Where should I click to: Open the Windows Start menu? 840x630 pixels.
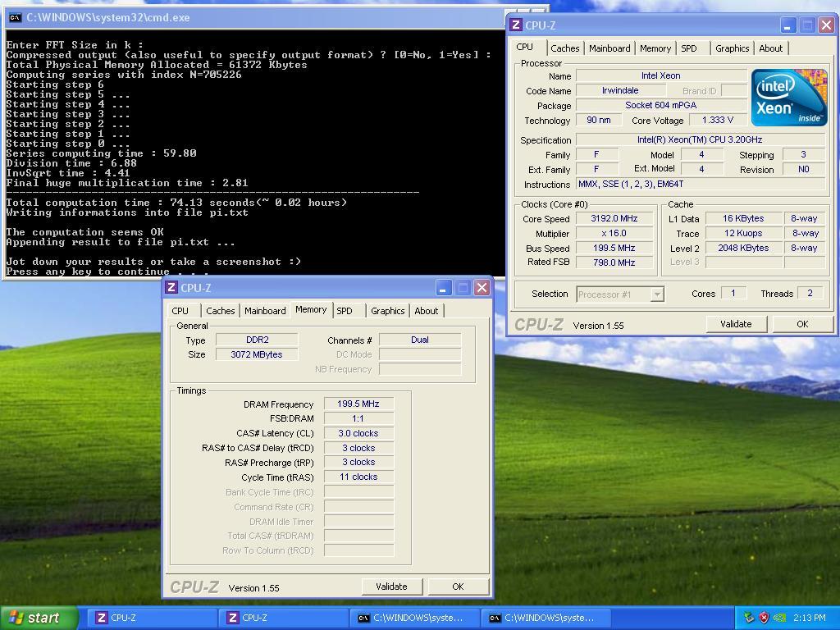click(39, 618)
